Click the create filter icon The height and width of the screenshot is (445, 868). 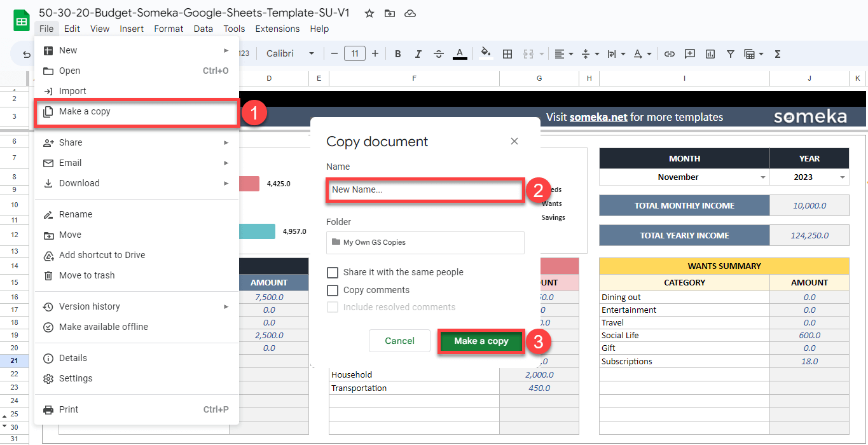[x=731, y=54]
